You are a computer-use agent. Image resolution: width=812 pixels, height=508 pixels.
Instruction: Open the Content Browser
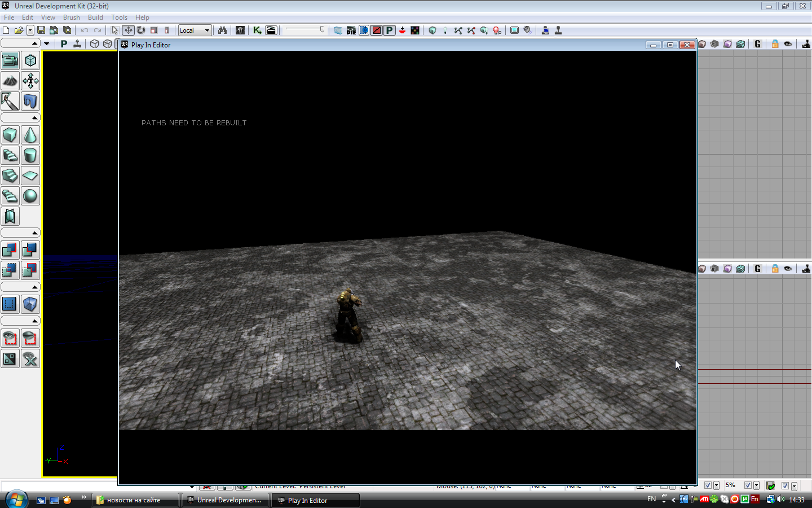(x=241, y=30)
